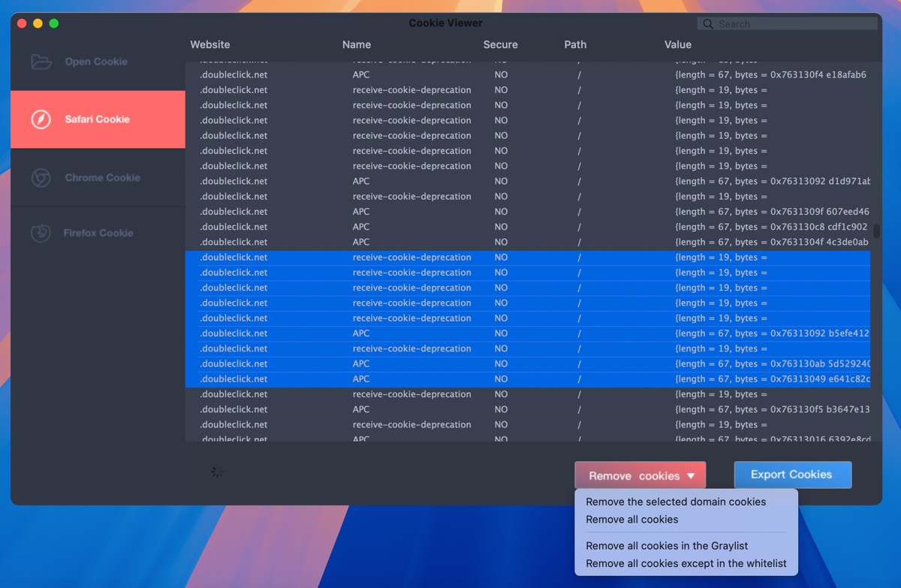Screen dimensions: 901x588
Task: Sort by the Website column header
Action: tap(209, 44)
